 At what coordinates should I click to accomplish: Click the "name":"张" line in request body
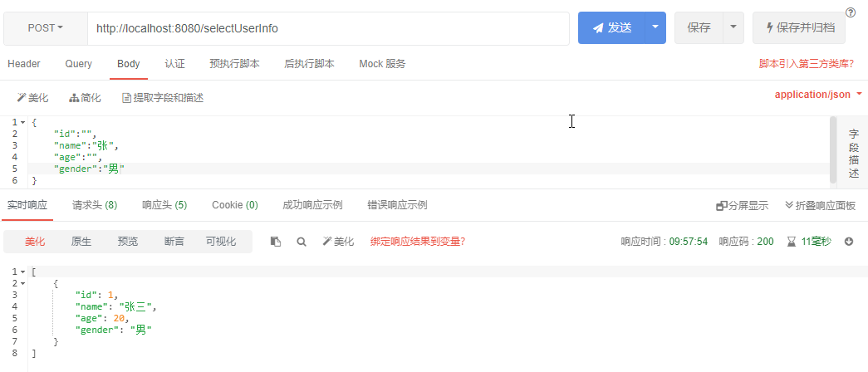(x=86, y=145)
